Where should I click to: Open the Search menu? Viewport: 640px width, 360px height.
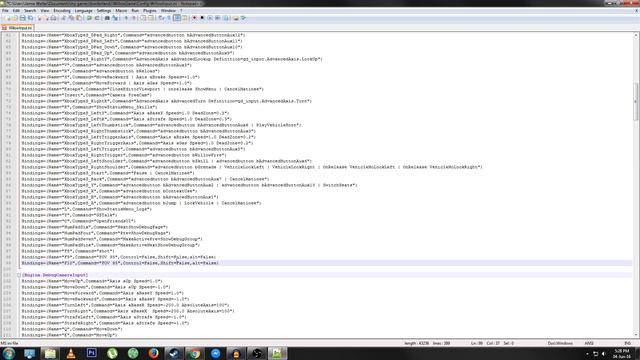tap(30, 11)
